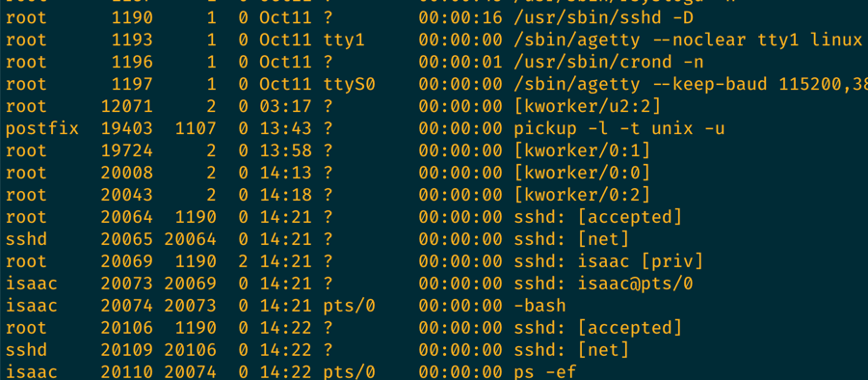Screen dimensions: 868x380
Task: Click the -bash command entry
Action: (539, 306)
